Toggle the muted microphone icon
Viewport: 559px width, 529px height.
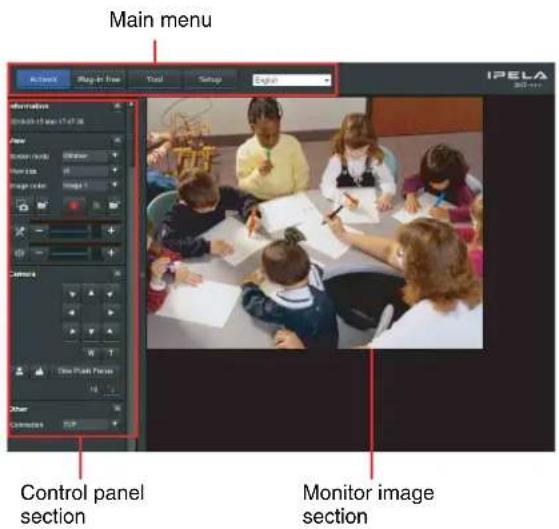click(20, 231)
